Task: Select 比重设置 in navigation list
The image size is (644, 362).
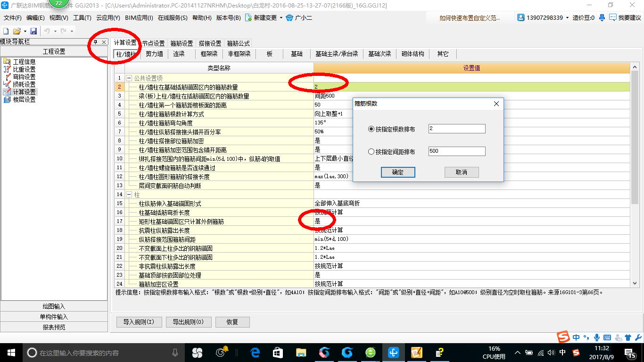Action: point(24,69)
